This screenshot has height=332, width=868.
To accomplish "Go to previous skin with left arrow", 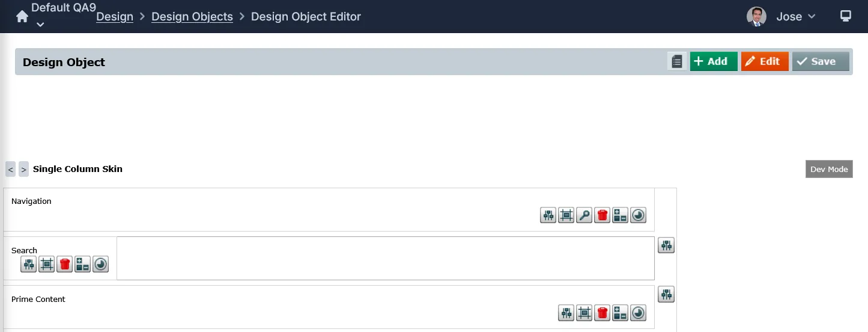I will [x=11, y=170].
